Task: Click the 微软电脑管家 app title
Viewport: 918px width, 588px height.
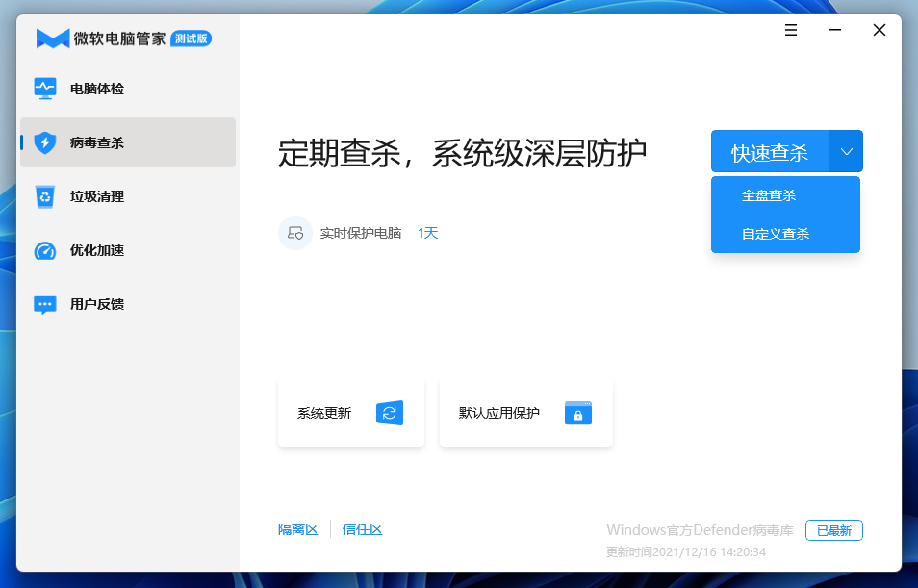Action: (120, 38)
